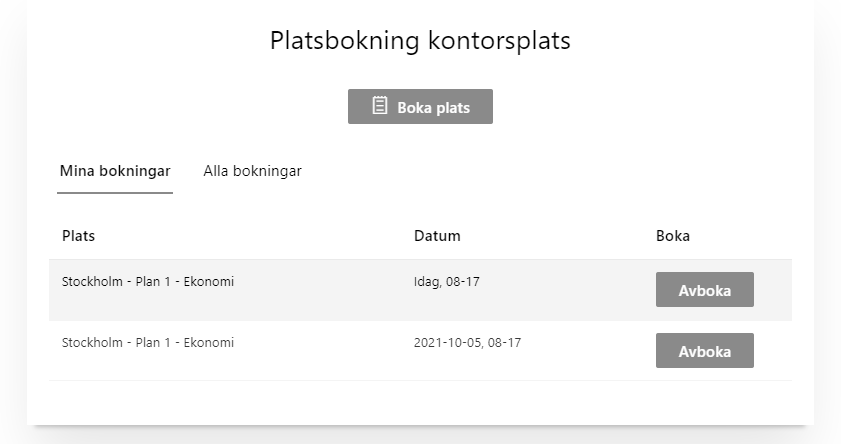This screenshot has height=444, width=841.
Task: Click the Boka column header
Action: pyautogui.click(x=673, y=236)
